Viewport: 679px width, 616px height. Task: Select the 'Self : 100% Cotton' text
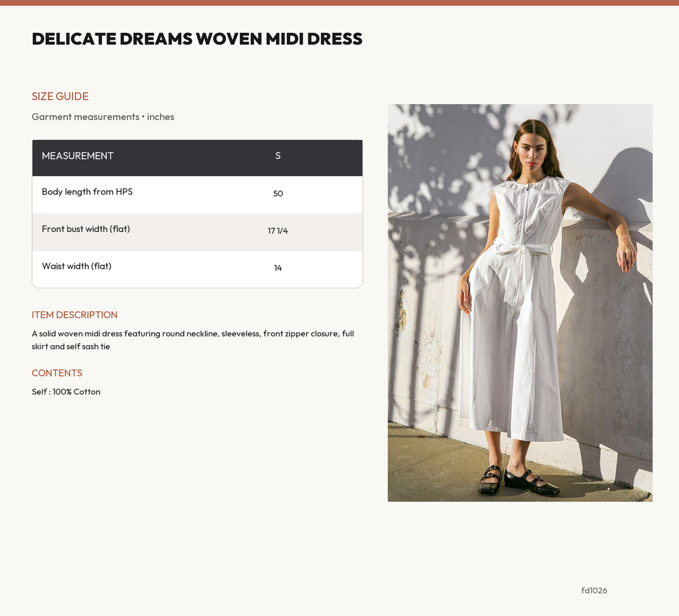(66, 392)
